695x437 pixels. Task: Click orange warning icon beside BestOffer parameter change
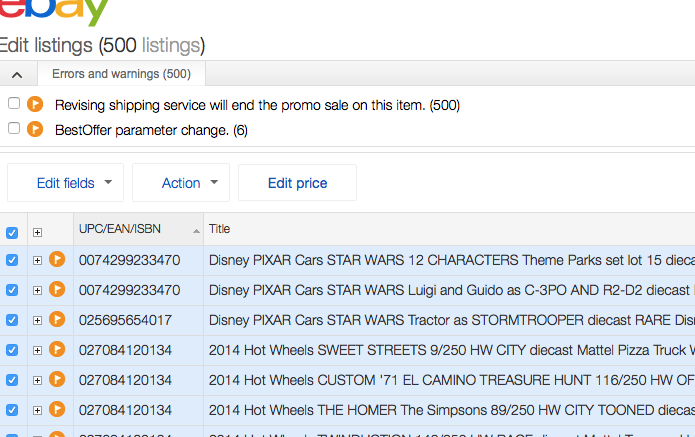point(36,129)
